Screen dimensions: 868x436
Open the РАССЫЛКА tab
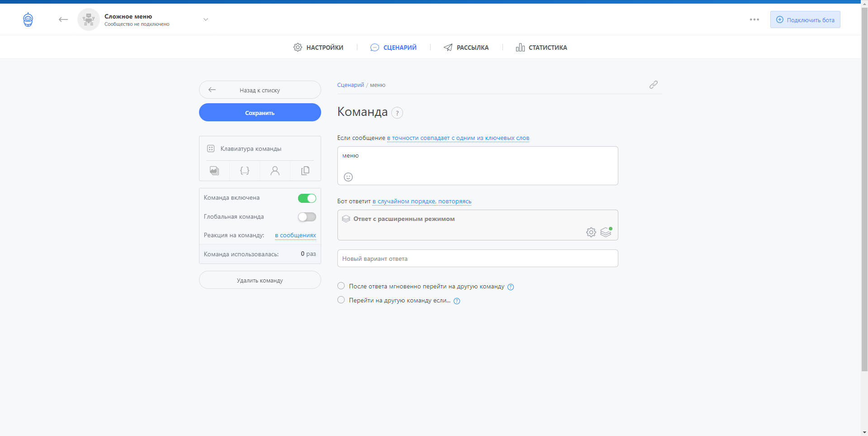[466, 47]
